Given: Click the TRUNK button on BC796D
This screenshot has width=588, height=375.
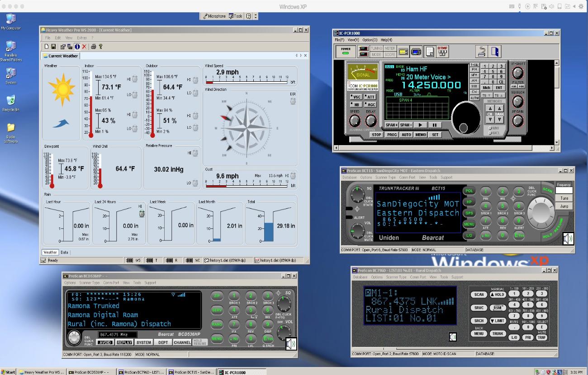Looking at the screenshot, I should [498, 333].
